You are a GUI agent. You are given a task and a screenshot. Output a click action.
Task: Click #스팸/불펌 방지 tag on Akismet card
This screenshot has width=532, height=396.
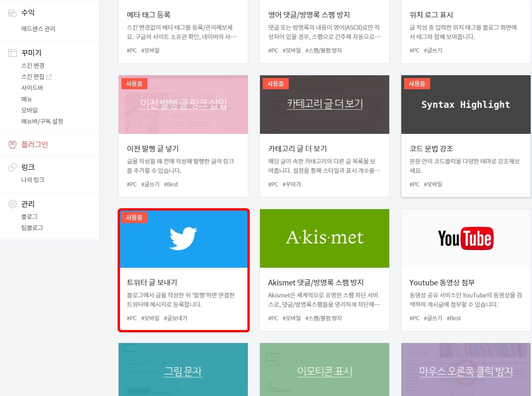[x=323, y=318]
